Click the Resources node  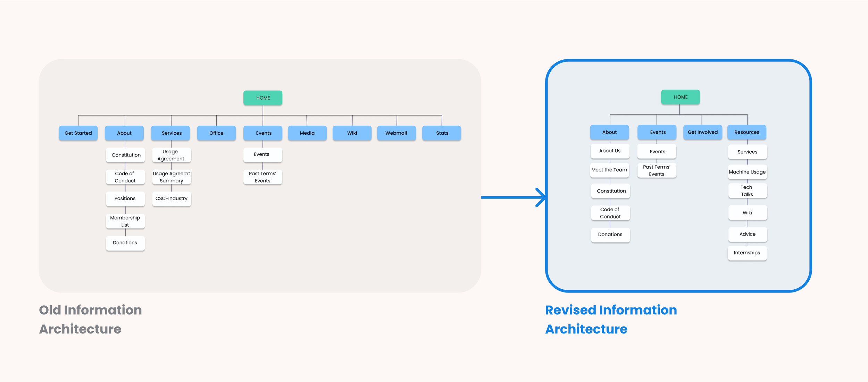point(746,132)
